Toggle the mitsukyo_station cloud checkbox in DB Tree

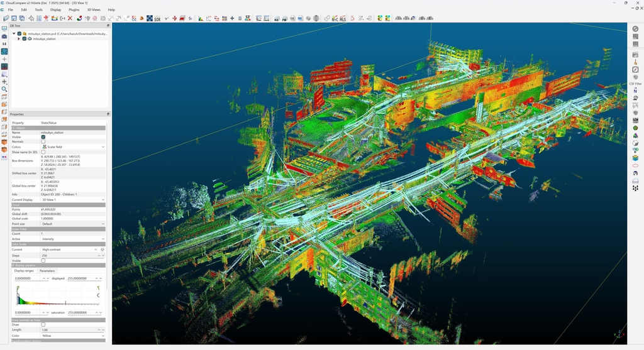point(25,38)
